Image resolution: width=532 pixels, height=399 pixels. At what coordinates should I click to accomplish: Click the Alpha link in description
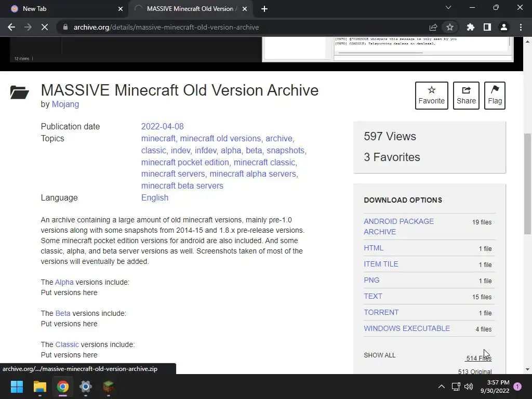[x=64, y=282]
